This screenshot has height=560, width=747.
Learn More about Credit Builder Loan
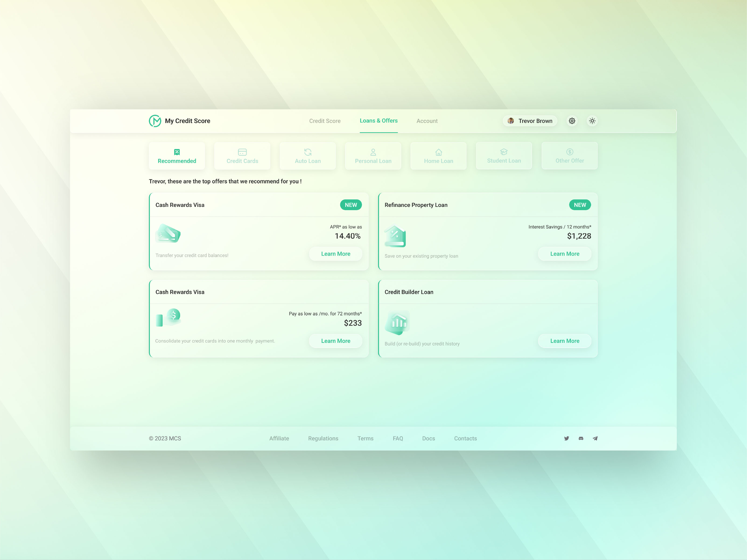click(x=564, y=341)
